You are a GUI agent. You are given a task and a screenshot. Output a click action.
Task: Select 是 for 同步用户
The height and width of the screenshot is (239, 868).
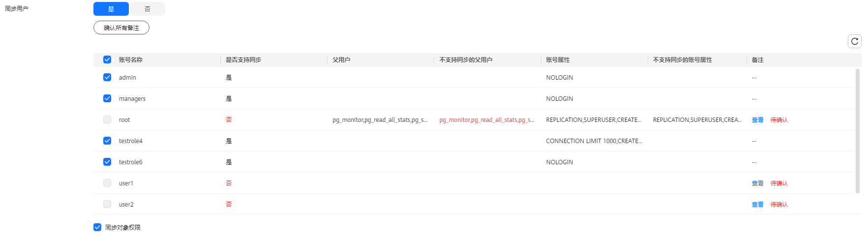point(111,9)
